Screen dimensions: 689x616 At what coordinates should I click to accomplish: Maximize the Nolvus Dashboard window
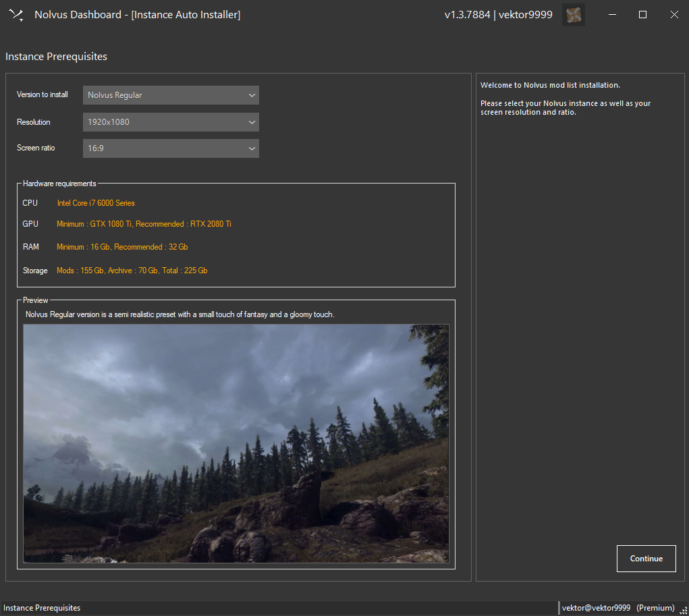(x=642, y=15)
